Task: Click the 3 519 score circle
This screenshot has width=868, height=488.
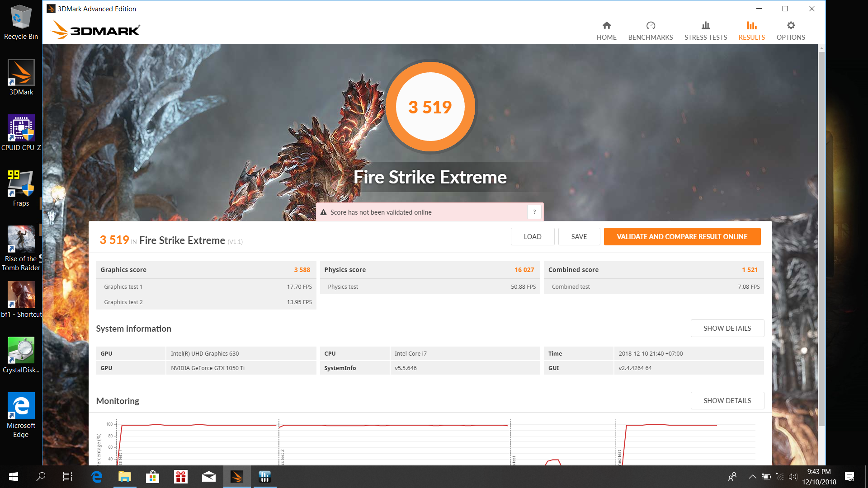Action: click(430, 107)
